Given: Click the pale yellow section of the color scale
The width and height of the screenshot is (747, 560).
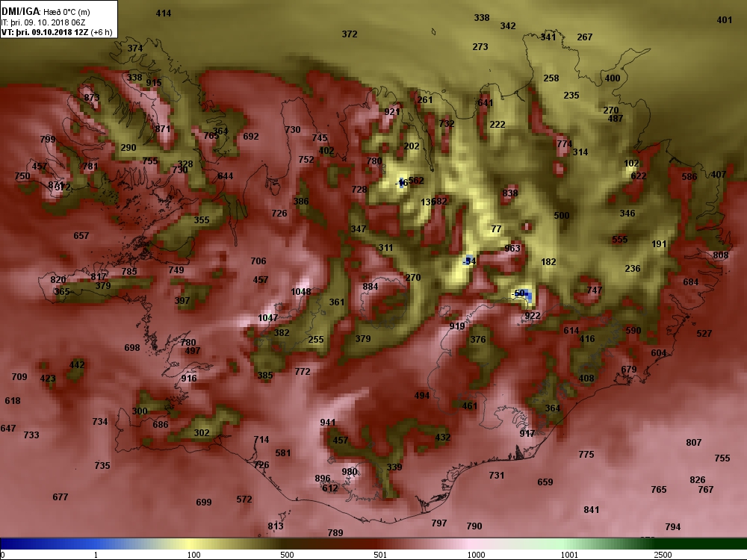Looking at the screenshot, I should (x=188, y=544).
